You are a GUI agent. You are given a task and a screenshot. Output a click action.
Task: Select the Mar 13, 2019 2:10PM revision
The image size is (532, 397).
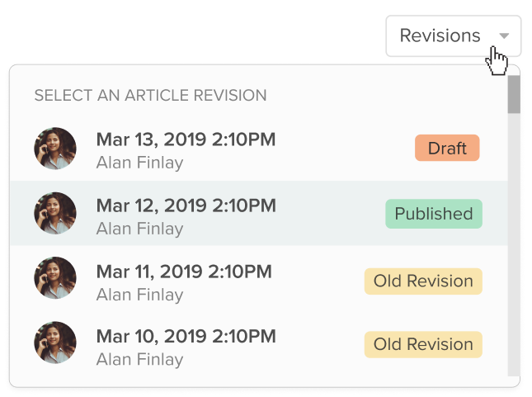point(186,139)
